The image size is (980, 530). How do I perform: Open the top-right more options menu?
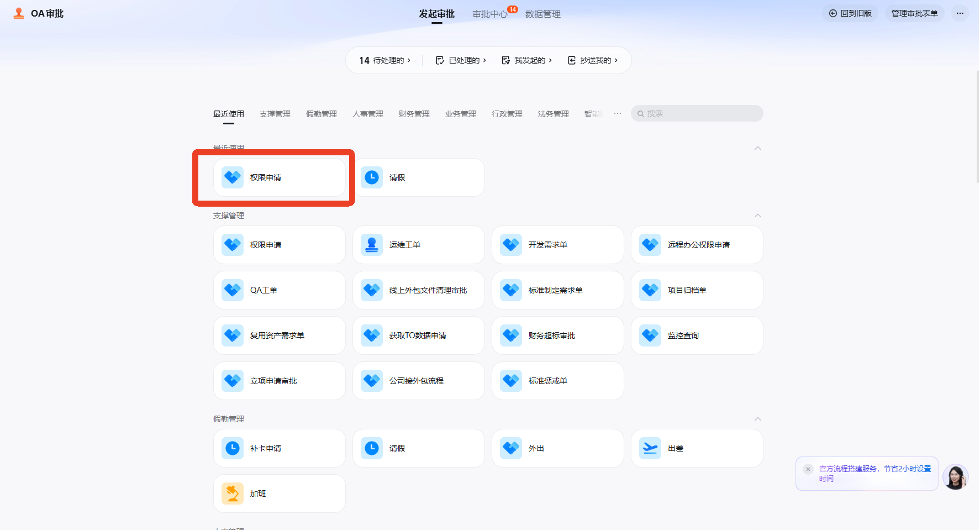[x=960, y=13]
